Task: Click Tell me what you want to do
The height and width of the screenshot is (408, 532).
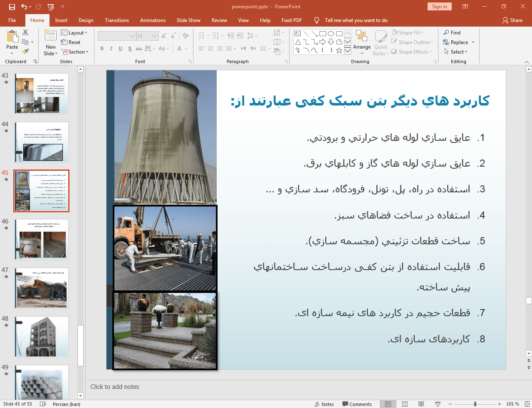Action: pyautogui.click(x=356, y=20)
